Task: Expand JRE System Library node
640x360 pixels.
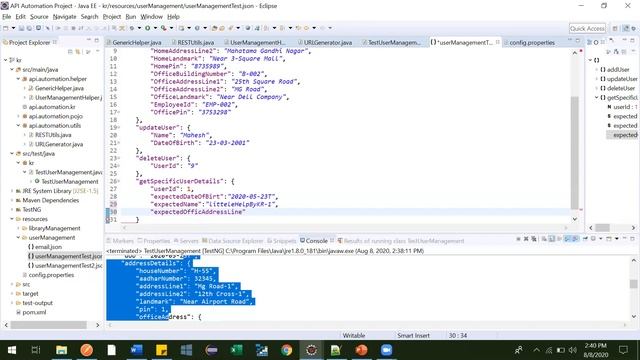Action: [12, 191]
